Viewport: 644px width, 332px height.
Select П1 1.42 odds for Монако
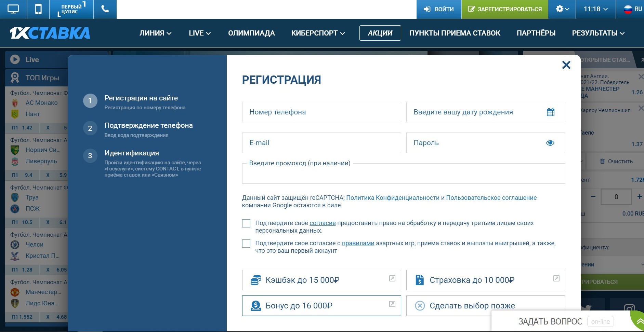(22, 128)
